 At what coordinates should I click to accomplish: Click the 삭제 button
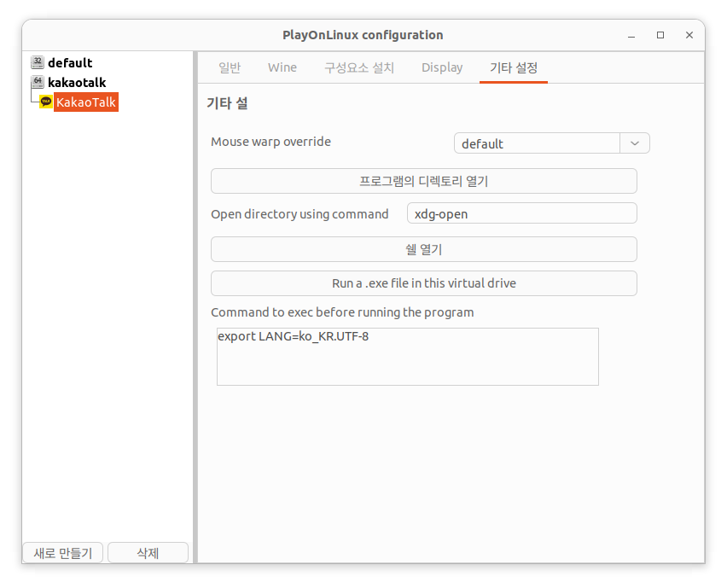(x=148, y=553)
